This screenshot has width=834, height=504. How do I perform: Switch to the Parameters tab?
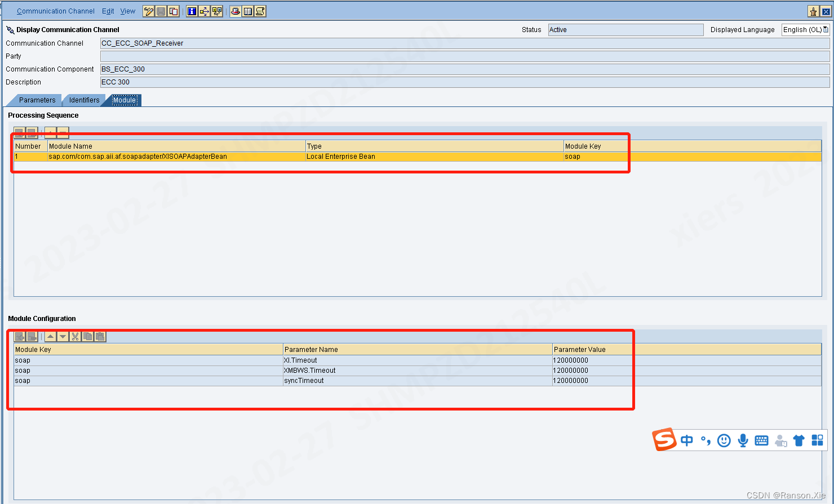pyautogui.click(x=37, y=100)
